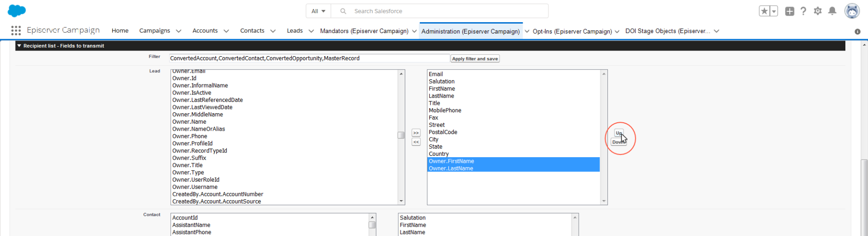Open Mandators (Episerver Campaign) tab

364,31
